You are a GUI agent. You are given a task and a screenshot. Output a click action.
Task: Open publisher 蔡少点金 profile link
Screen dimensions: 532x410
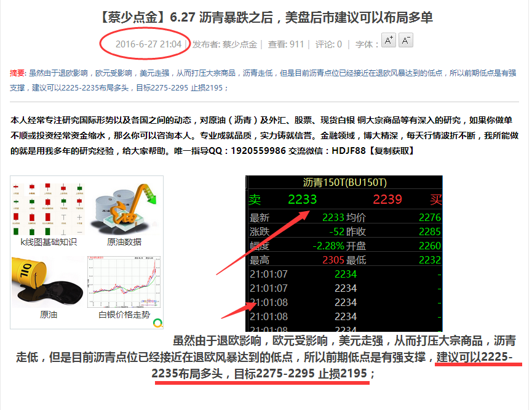pyautogui.click(x=239, y=44)
